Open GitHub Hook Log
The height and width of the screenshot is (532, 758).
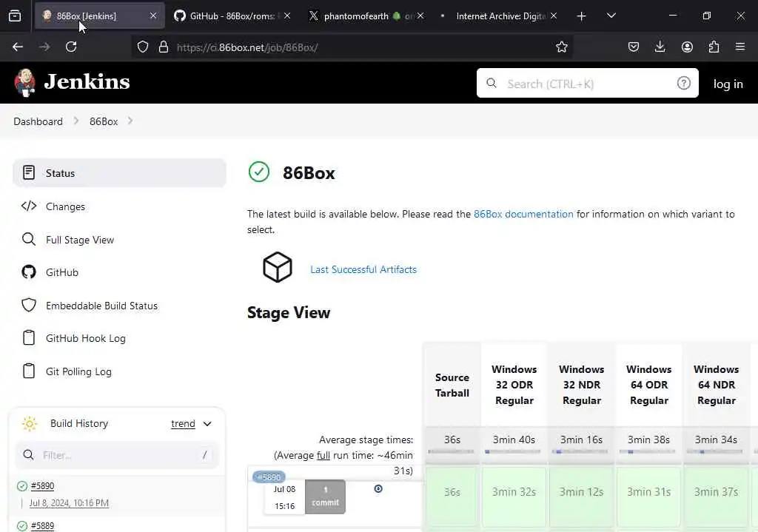point(85,338)
